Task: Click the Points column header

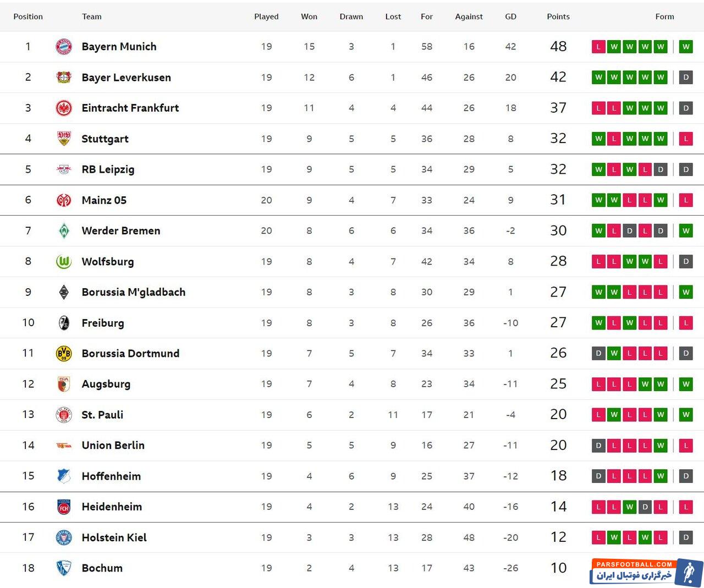Action: point(558,17)
